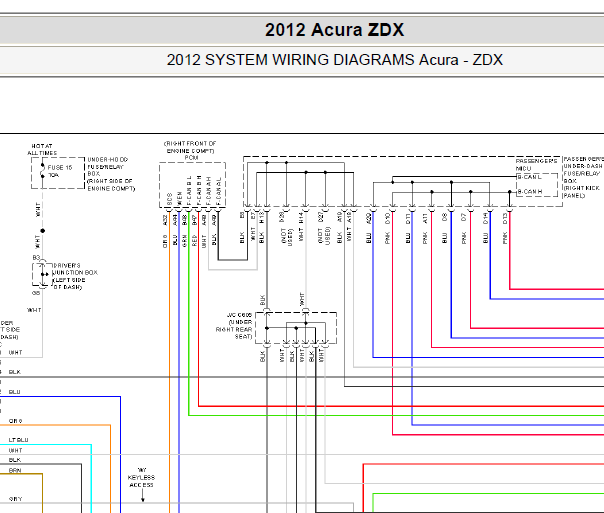Click "(RIGHT FRONT OF ENGINE COMPT)" location note
604x513 pixels.
point(190,147)
